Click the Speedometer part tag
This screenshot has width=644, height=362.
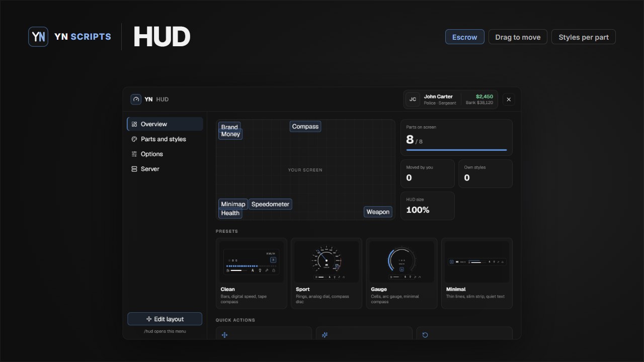270,204
